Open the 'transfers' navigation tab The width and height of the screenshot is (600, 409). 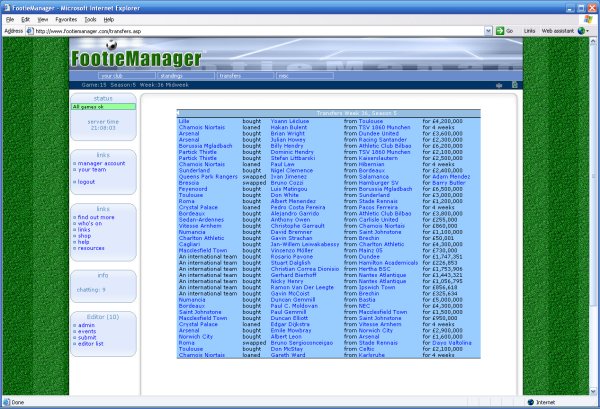(245, 76)
